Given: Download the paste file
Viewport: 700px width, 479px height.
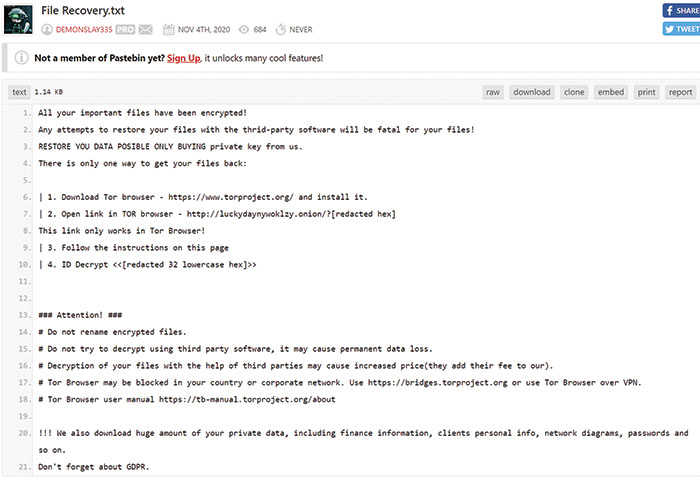Looking at the screenshot, I should 532,92.
